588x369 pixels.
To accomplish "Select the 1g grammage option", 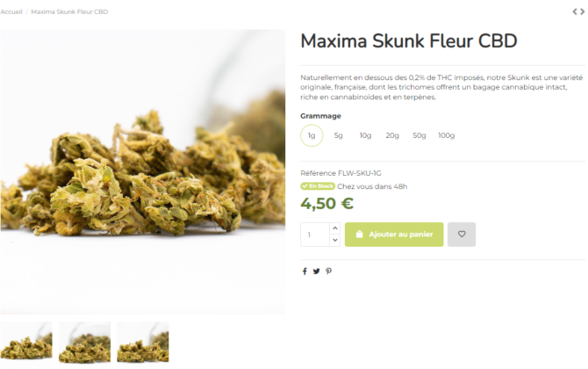I will pyautogui.click(x=312, y=135).
